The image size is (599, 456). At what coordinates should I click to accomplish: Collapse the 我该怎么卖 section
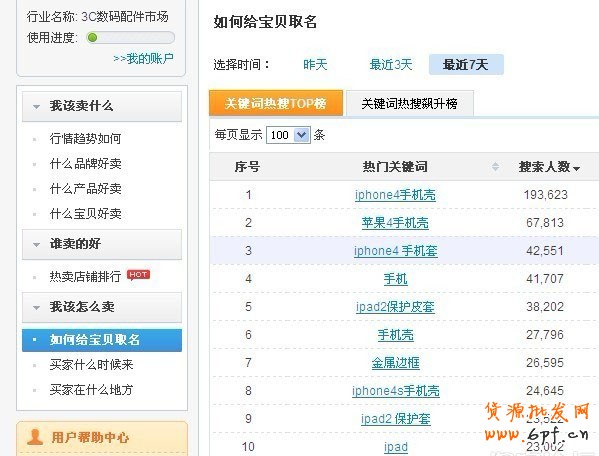(x=37, y=308)
